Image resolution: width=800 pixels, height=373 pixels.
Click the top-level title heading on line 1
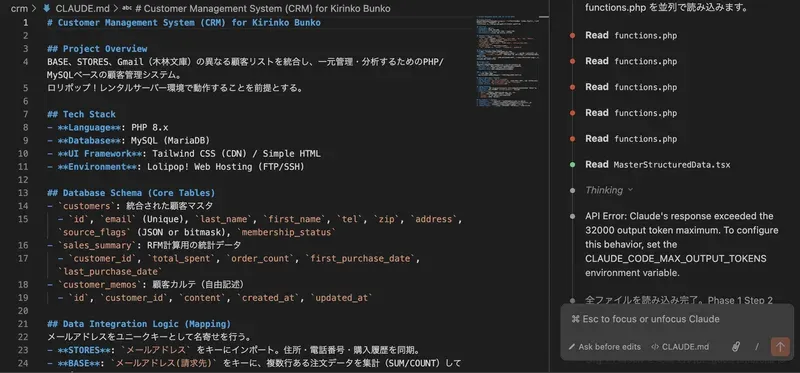(184, 22)
